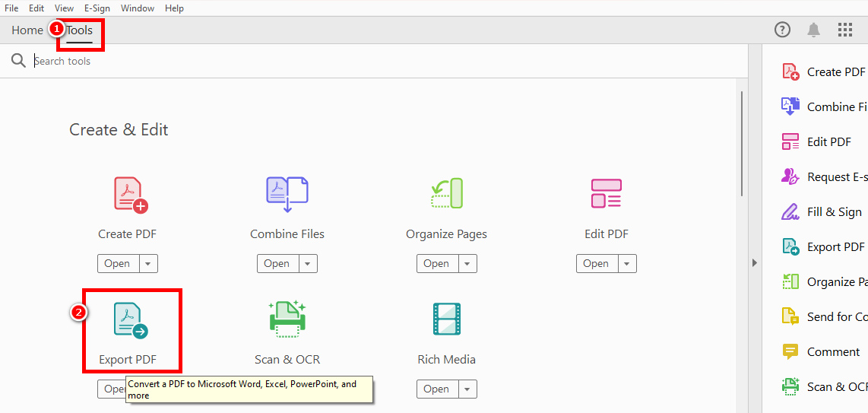Switch to the Home tab

click(x=27, y=30)
